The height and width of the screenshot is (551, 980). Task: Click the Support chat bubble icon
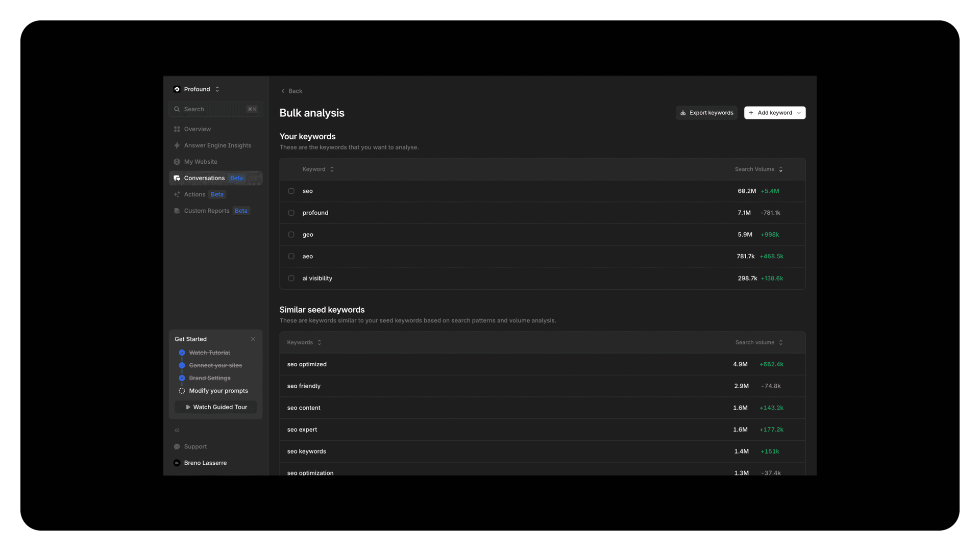click(x=177, y=446)
